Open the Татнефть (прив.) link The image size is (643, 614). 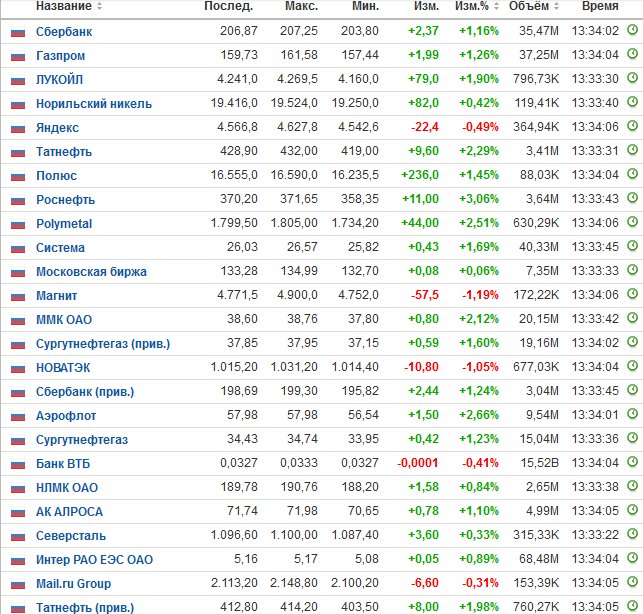[x=85, y=607]
